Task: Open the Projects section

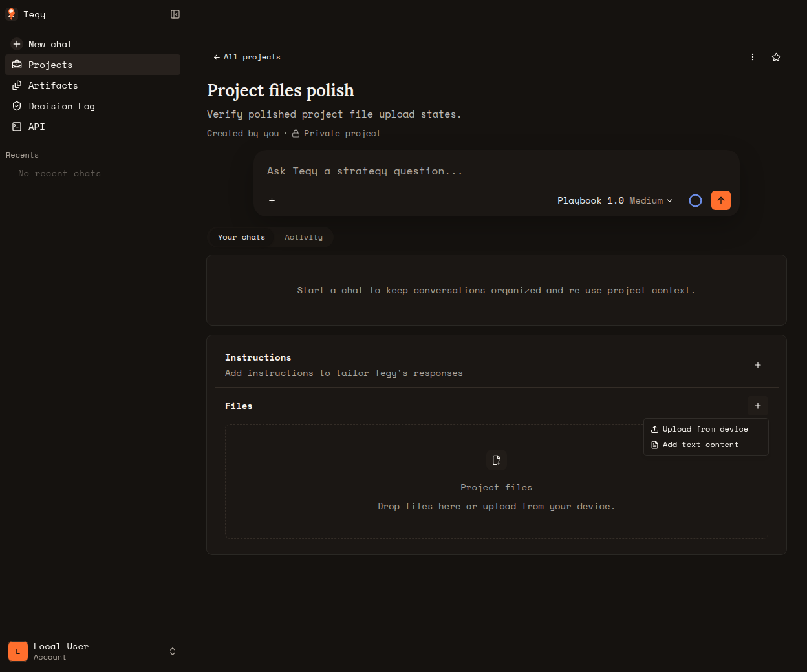Action: (x=92, y=65)
